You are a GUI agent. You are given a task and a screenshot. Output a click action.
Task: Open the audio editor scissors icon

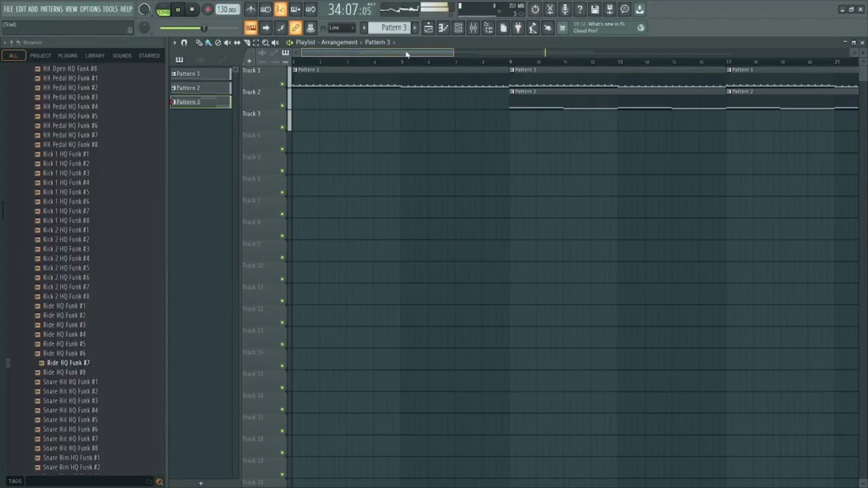(x=550, y=9)
